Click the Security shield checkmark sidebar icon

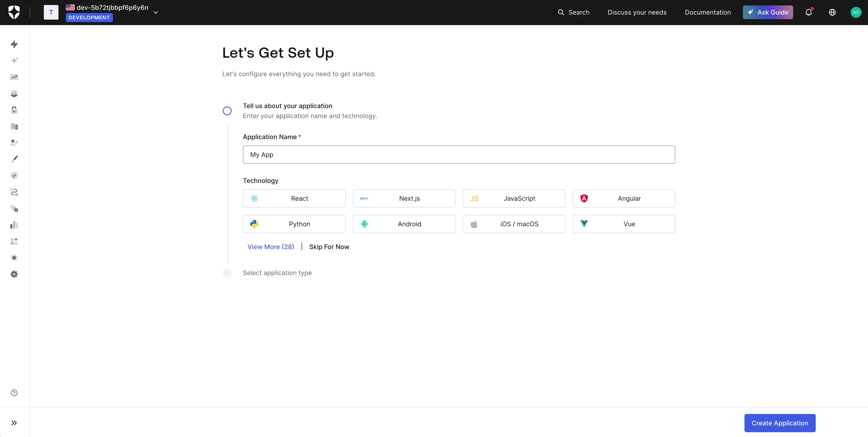(14, 175)
